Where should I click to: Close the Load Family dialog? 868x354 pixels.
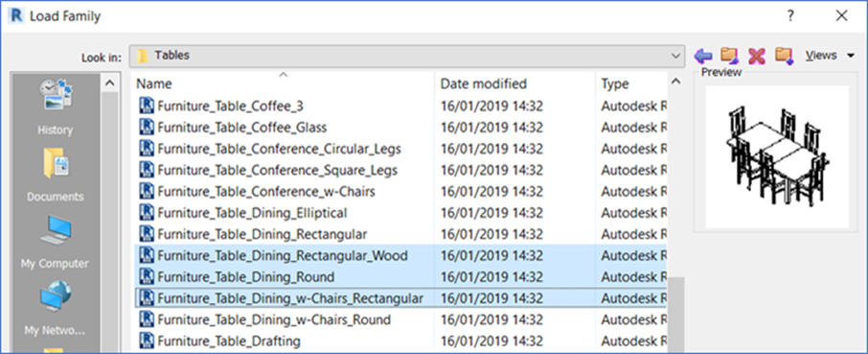coord(842,16)
